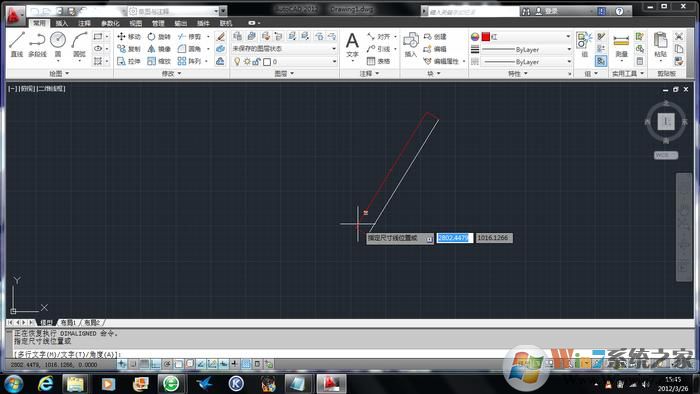Click the red color swatch in Properties panel
This screenshot has width=700, height=394.
(486, 37)
